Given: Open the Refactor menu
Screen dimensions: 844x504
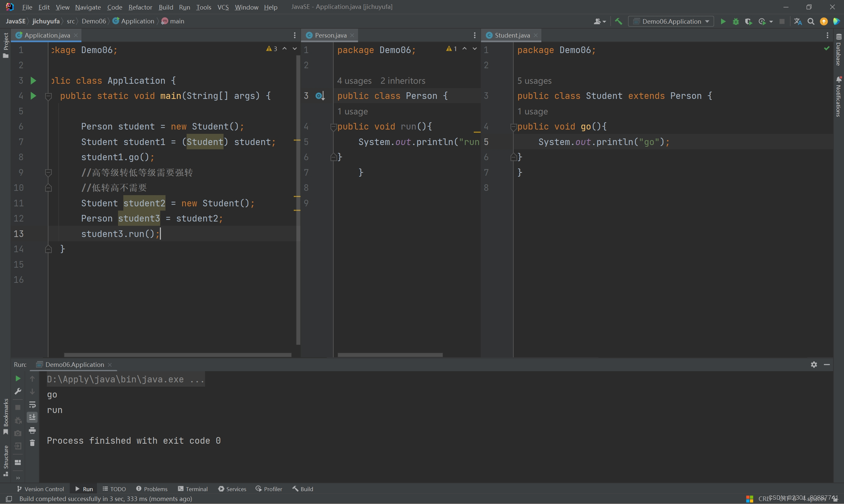Looking at the screenshot, I should 140,7.
